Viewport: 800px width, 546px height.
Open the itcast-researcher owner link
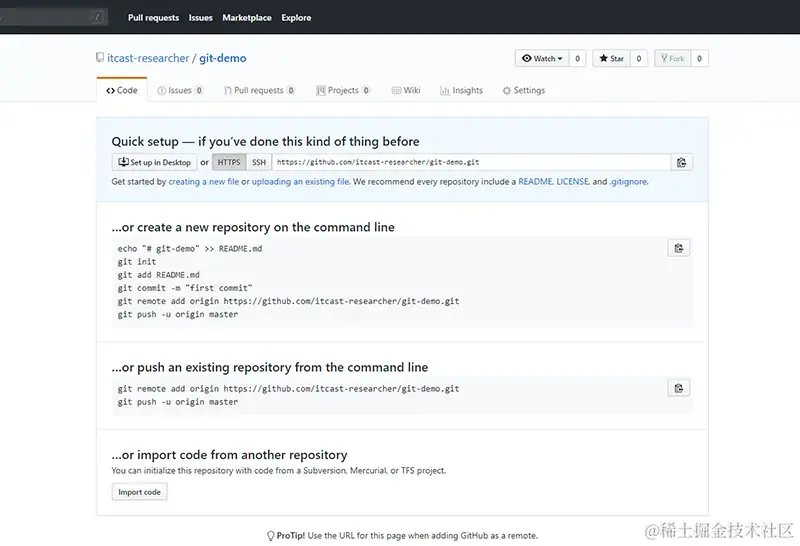tap(148, 58)
